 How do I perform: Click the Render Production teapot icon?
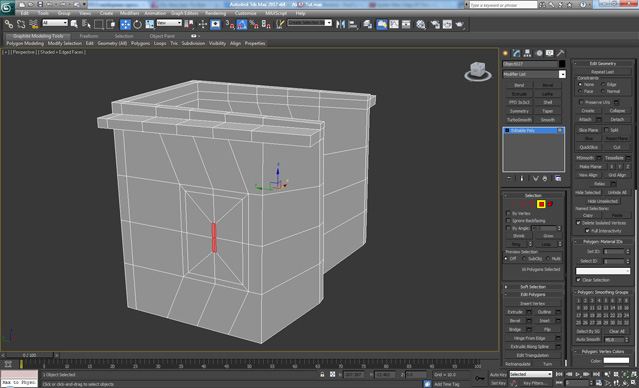pos(460,24)
